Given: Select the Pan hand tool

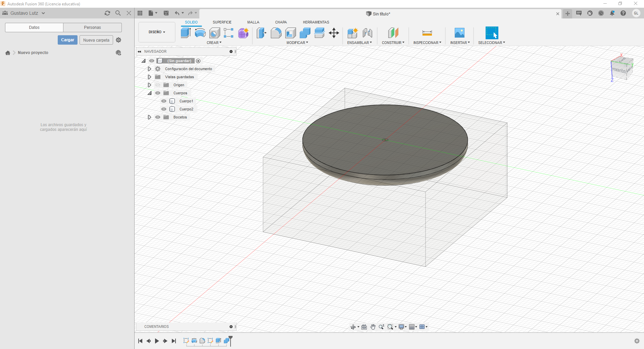Looking at the screenshot, I should click(373, 327).
